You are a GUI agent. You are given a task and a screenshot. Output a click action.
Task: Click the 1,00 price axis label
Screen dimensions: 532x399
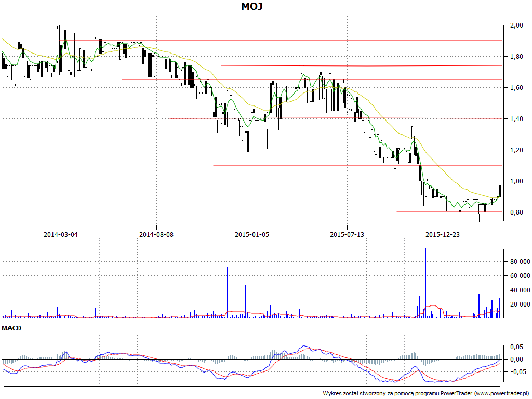pos(516,181)
